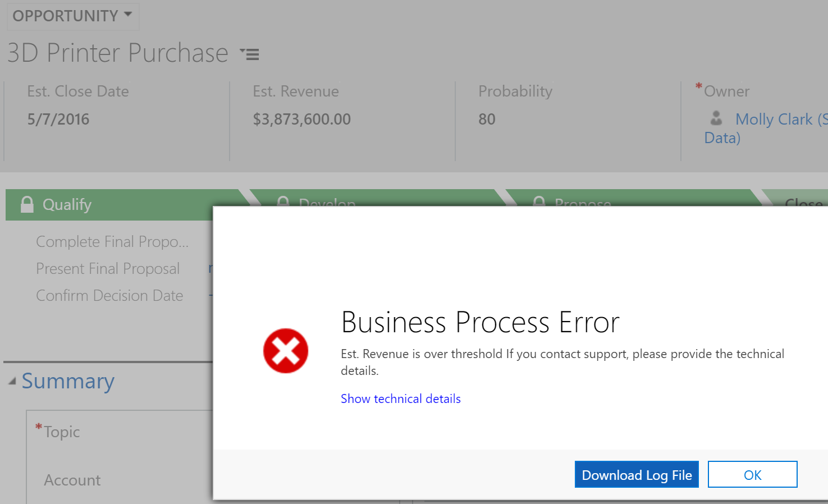Click the Qualify stage lock icon
The height and width of the screenshot is (504, 828).
tap(27, 204)
